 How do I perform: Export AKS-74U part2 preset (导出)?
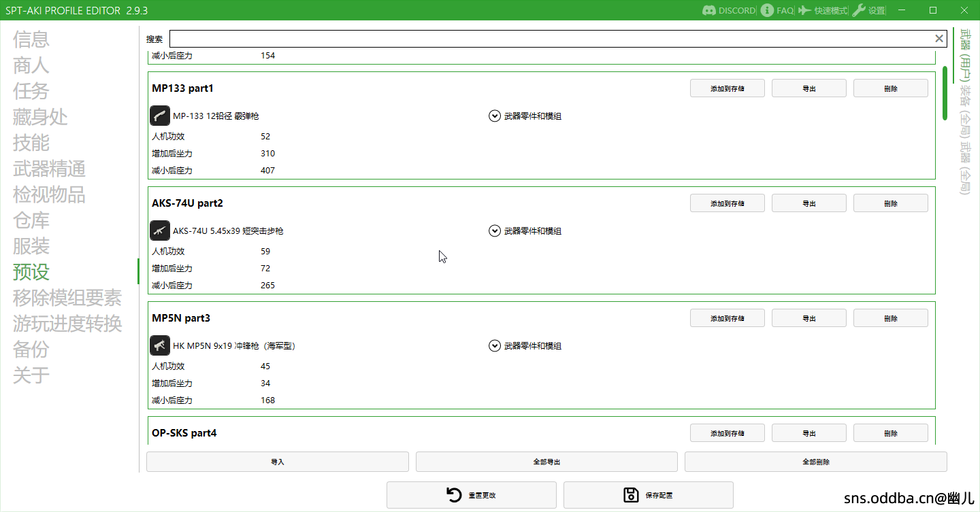pos(809,203)
